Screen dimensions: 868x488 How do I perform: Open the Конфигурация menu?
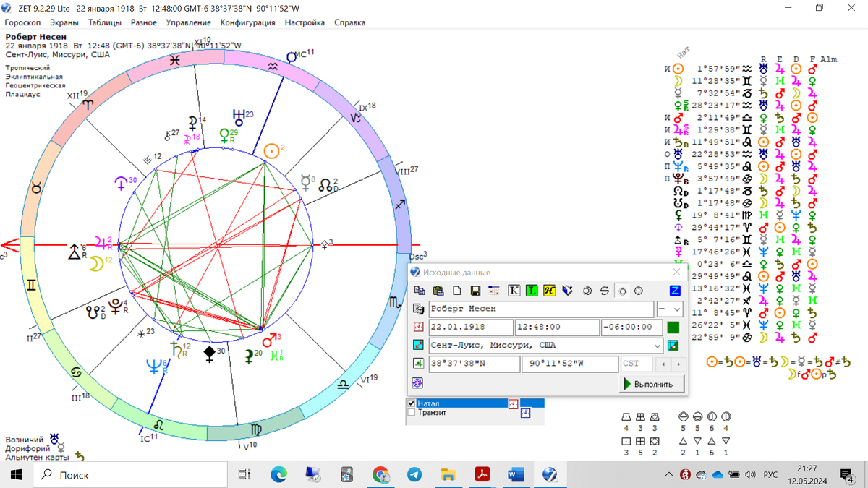(x=248, y=22)
